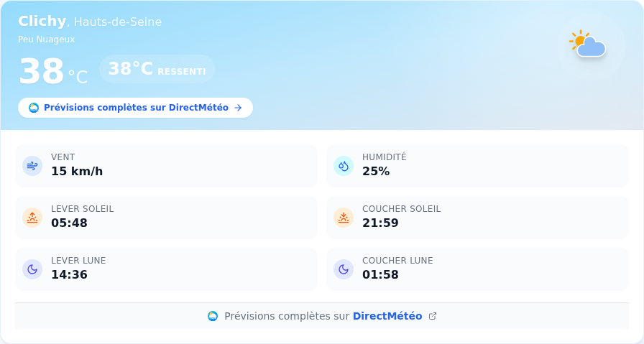Click the sunset icon beside Coucher Soleil
Screen dimensions: 644x344
point(344,218)
